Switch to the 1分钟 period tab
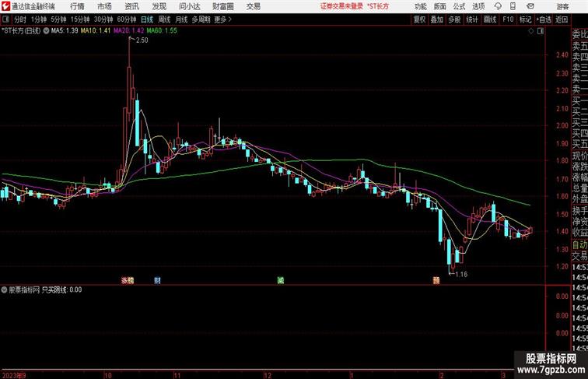Screen dimensions: 588x379 (39, 19)
